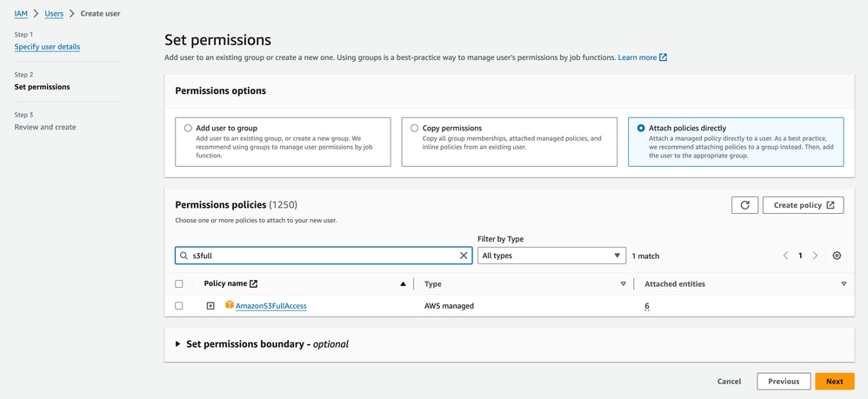Click the orange Next button
This screenshot has height=399, width=868.
click(x=835, y=382)
